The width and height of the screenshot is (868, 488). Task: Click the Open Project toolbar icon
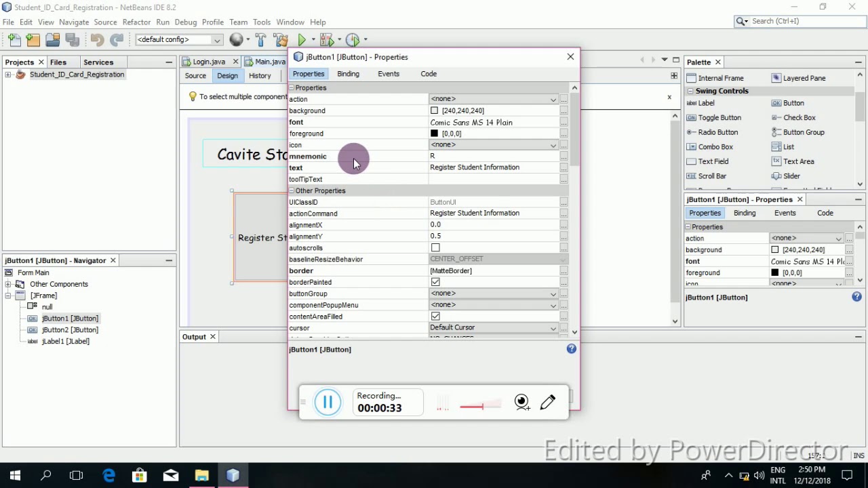pos(52,40)
